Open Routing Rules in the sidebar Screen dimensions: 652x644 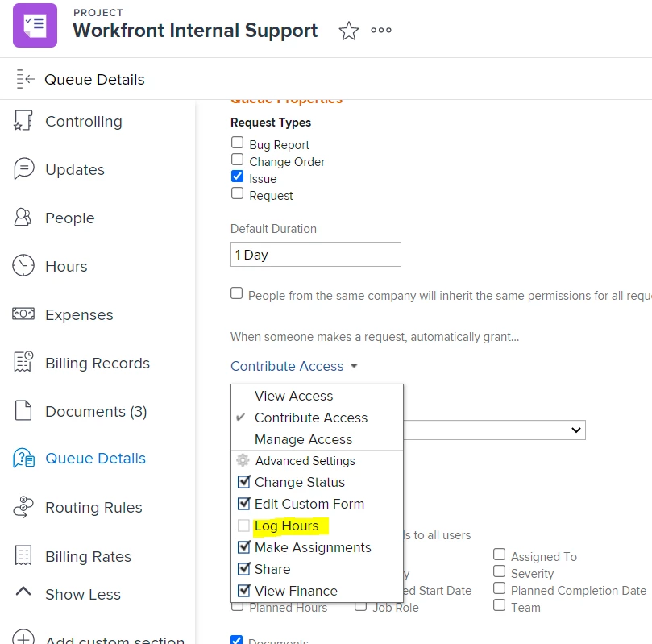coord(93,507)
